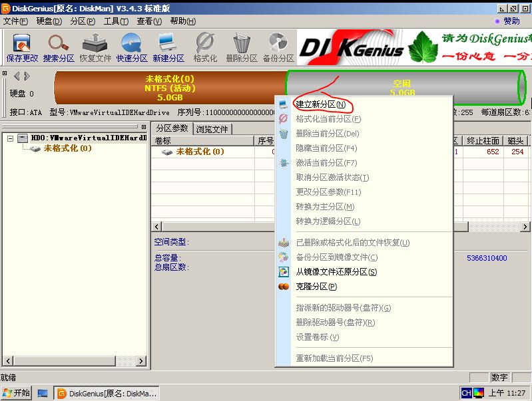Viewport: 532px width, 401px height.
Task: Click right scroll arrow of partition table scrollbar
Action: click(525, 226)
